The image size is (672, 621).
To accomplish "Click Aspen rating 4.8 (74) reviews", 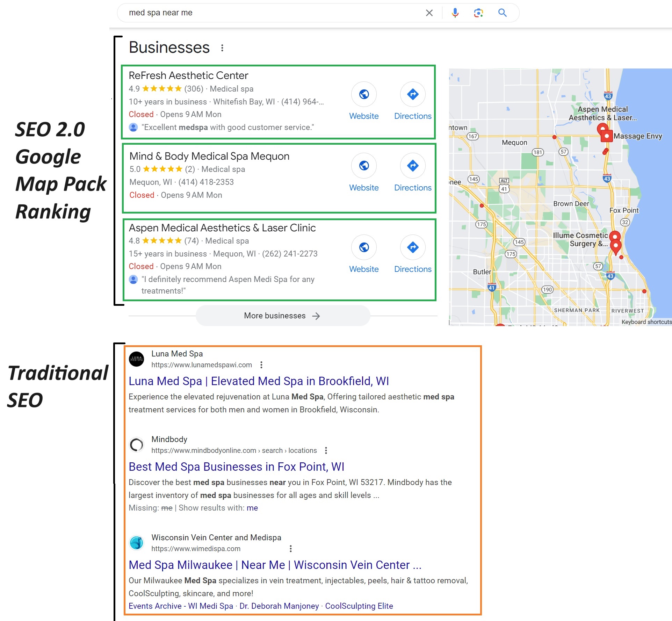I will coord(164,241).
